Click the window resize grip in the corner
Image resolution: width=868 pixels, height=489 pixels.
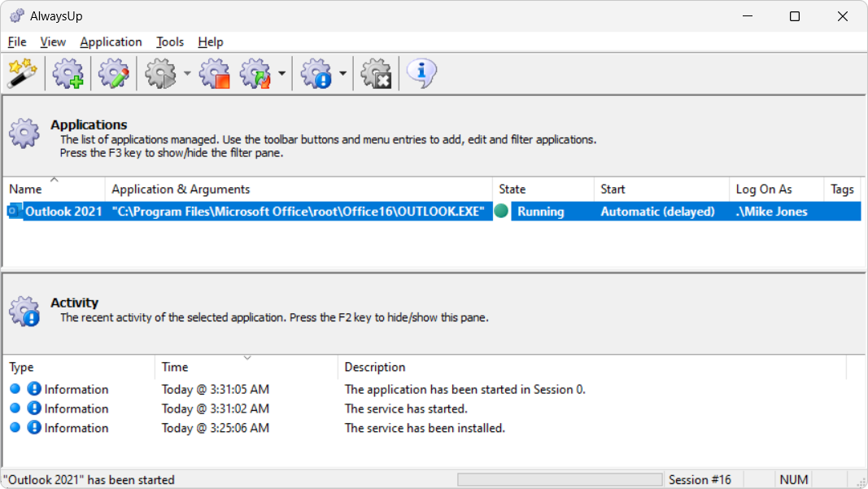861,482
